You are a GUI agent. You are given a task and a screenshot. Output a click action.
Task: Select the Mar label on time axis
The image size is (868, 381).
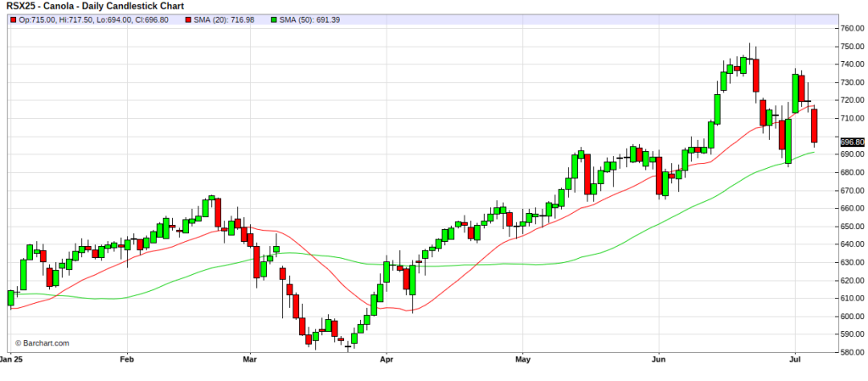(250, 360)
